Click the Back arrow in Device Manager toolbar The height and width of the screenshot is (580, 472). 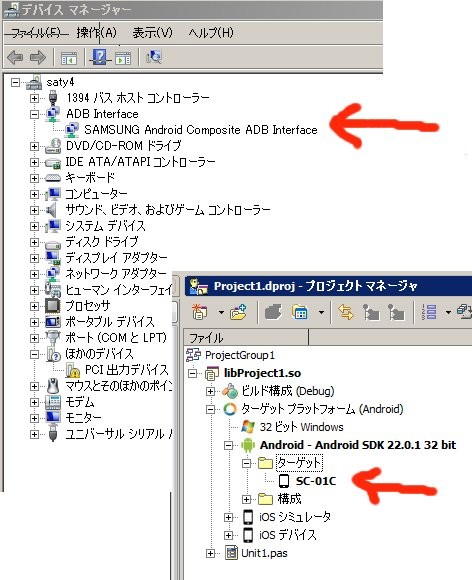[15, 58]
